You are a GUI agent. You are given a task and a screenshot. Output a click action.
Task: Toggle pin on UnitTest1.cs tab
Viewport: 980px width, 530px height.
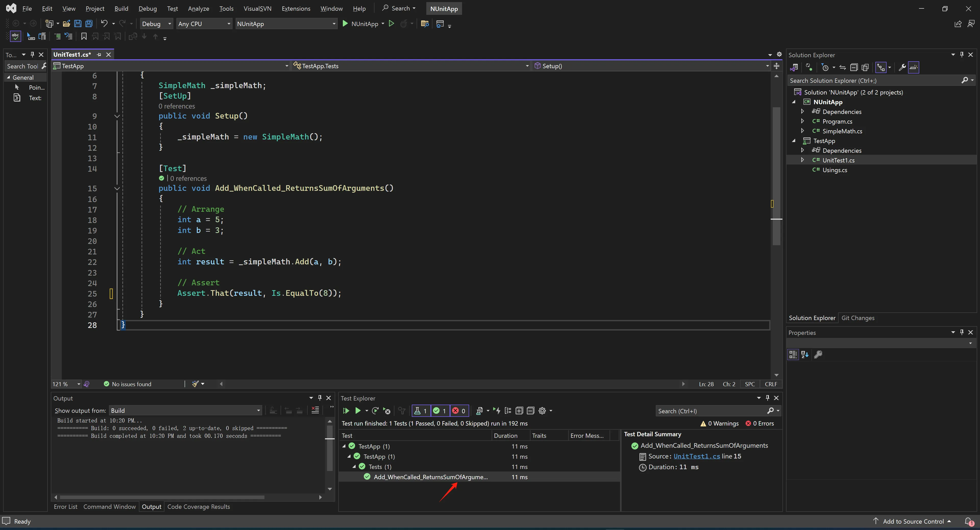click(99, 55)
